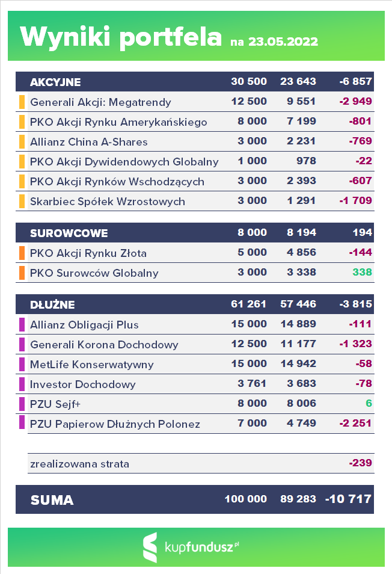392x574 pixels.
Task: Click yellow marker beside Skarbiec Spółek Wzrostowych
Action: pos(22,201)
